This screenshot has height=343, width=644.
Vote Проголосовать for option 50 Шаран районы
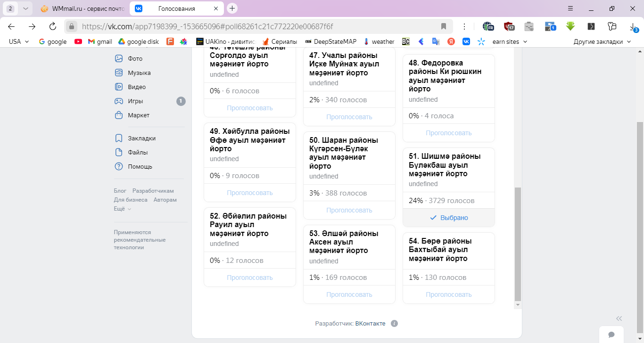pos(349,210)
